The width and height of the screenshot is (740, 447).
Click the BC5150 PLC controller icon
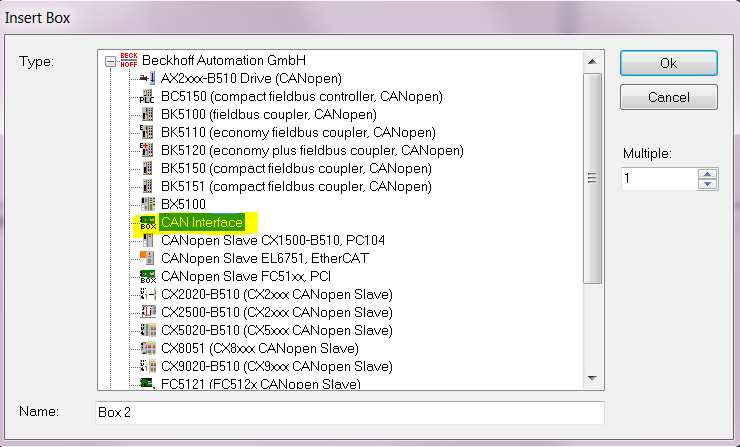147,96
